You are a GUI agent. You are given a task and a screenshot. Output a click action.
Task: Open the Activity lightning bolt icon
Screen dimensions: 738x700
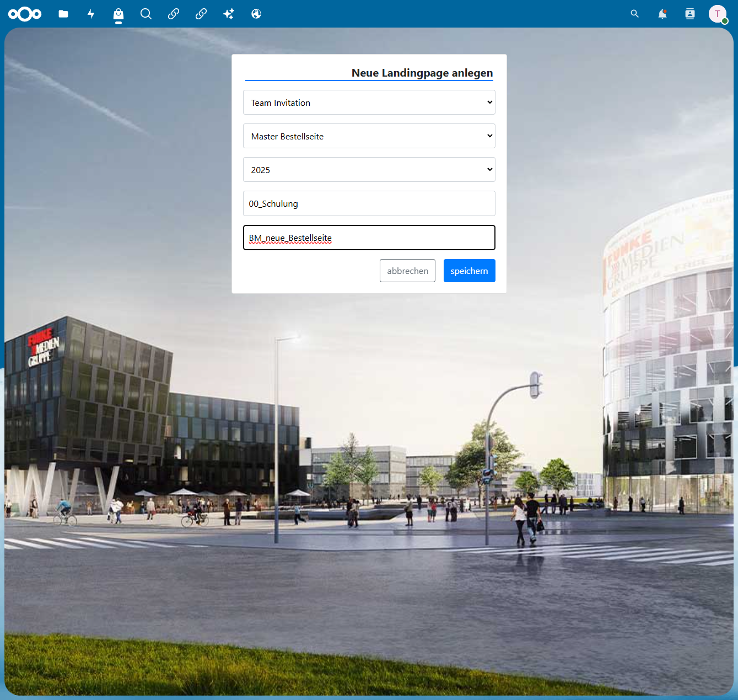pyautogui.click(x=91, y=14)
